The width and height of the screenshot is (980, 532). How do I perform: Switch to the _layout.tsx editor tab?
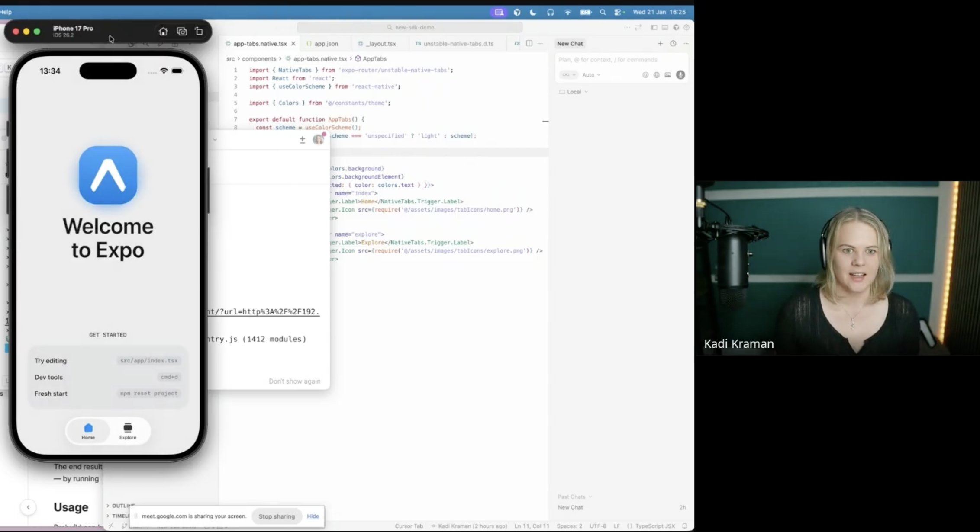click(x=377, y=44)
